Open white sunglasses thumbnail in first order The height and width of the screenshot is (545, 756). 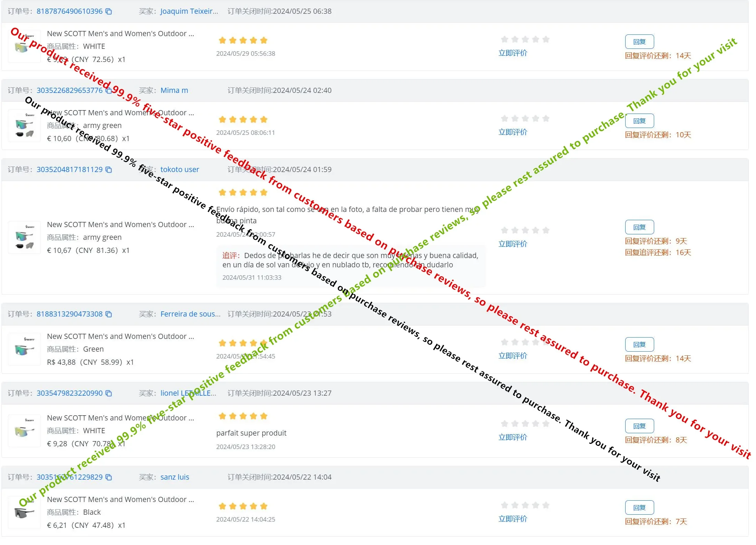point(24,46)
